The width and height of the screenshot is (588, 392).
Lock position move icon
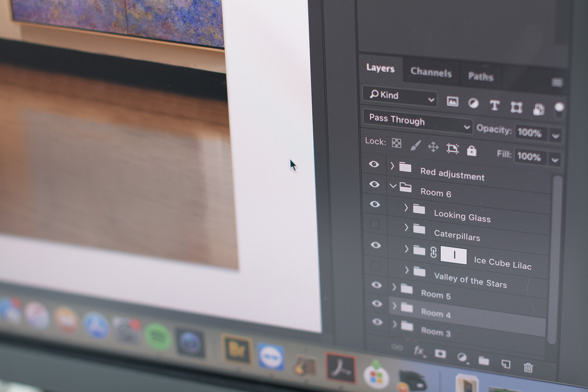click(x=433, y=147)
